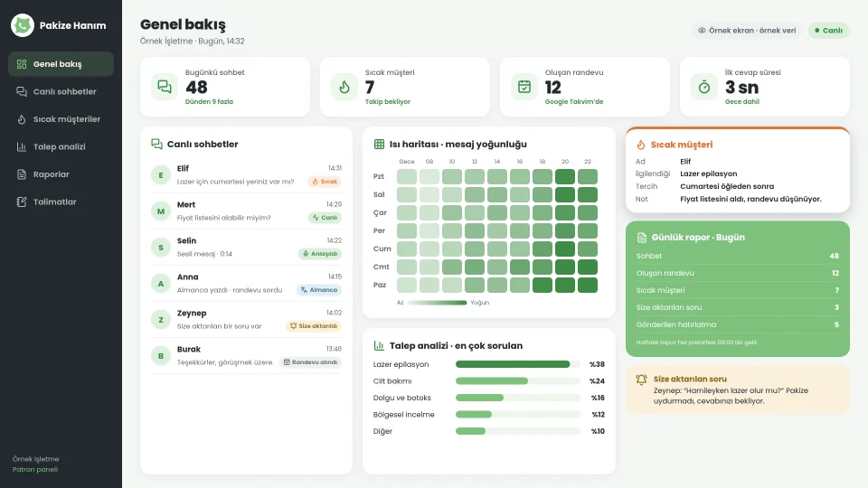Click the eye icon for Örnek ekran
Viewport: 868px width, 488px height.
[x=702, y=31]
